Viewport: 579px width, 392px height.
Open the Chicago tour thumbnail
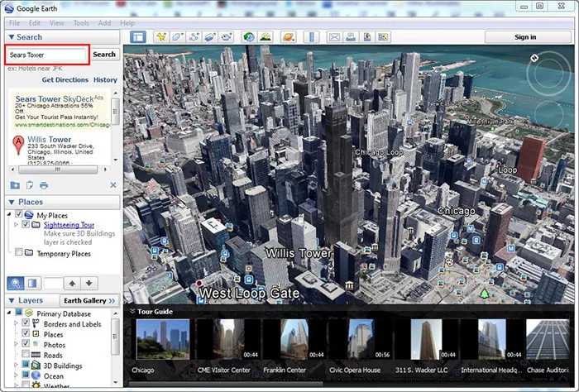pyautogui.click(x=163, y=339)
